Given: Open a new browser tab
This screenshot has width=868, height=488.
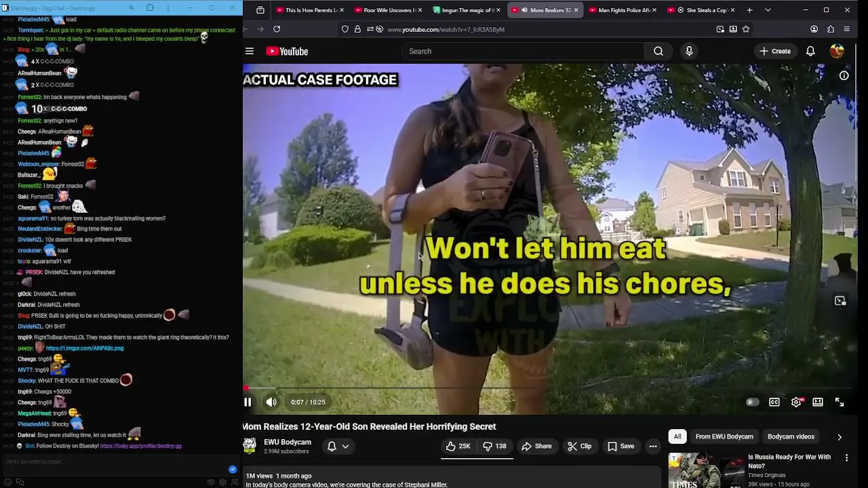Looking at the screenshot, I should point(749,10).
